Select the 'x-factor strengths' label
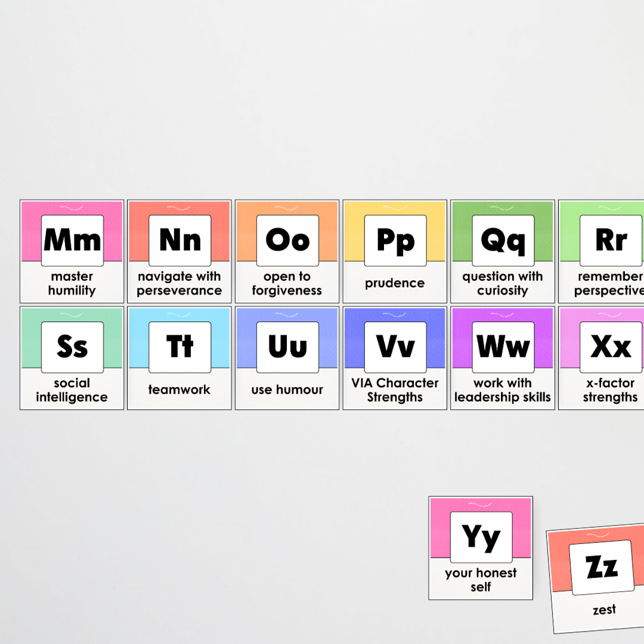This screenshot has width=644, height=644. 609,389
